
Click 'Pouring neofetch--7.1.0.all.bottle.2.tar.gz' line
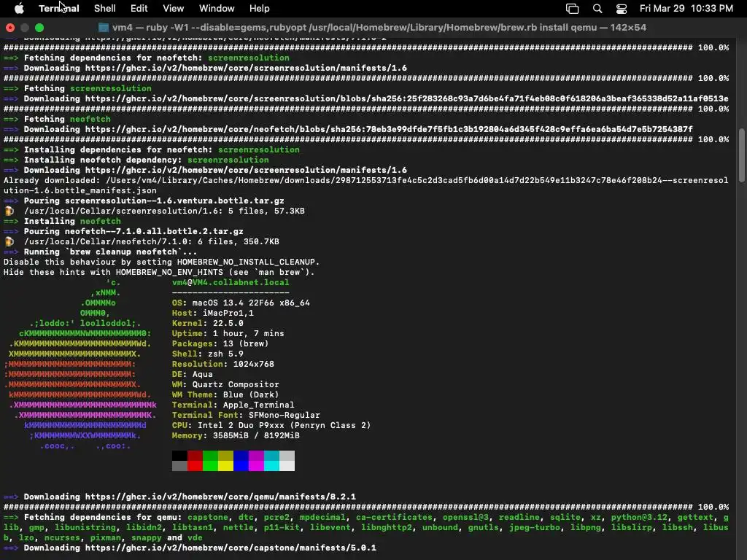click(123, 231)
